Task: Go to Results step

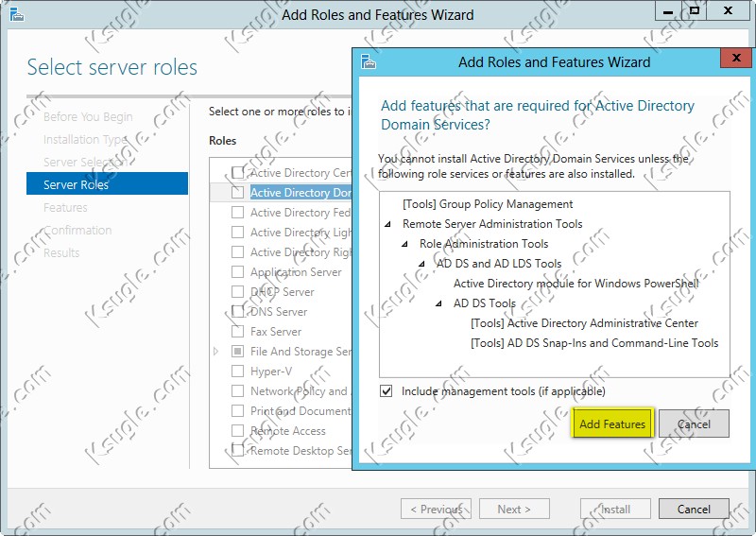Action: tap(61, 252)
